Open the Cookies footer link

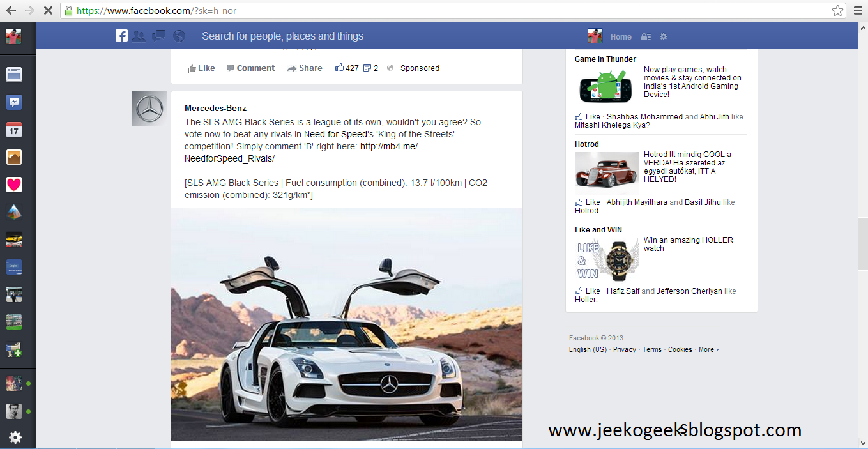point(680,349)
